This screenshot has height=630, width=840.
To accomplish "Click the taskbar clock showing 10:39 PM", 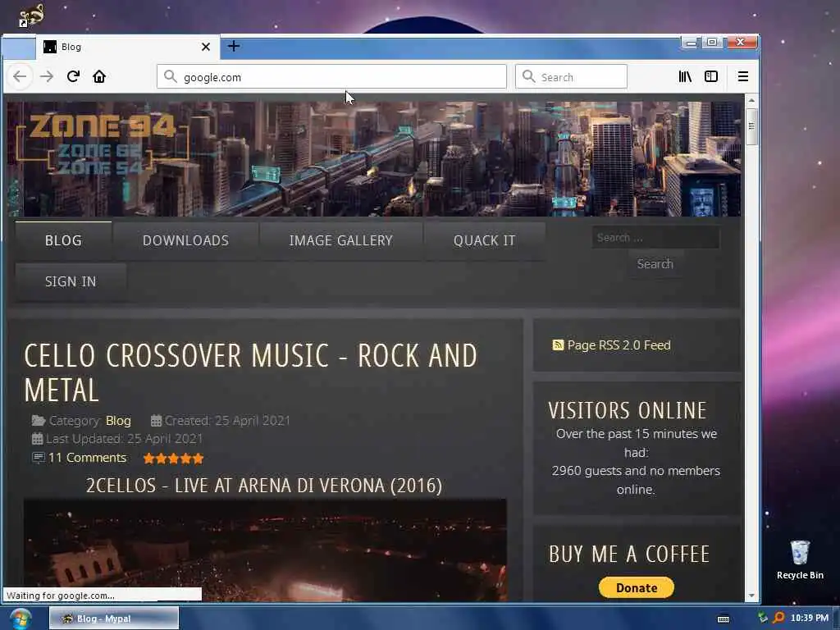I will tap(810, 618).
